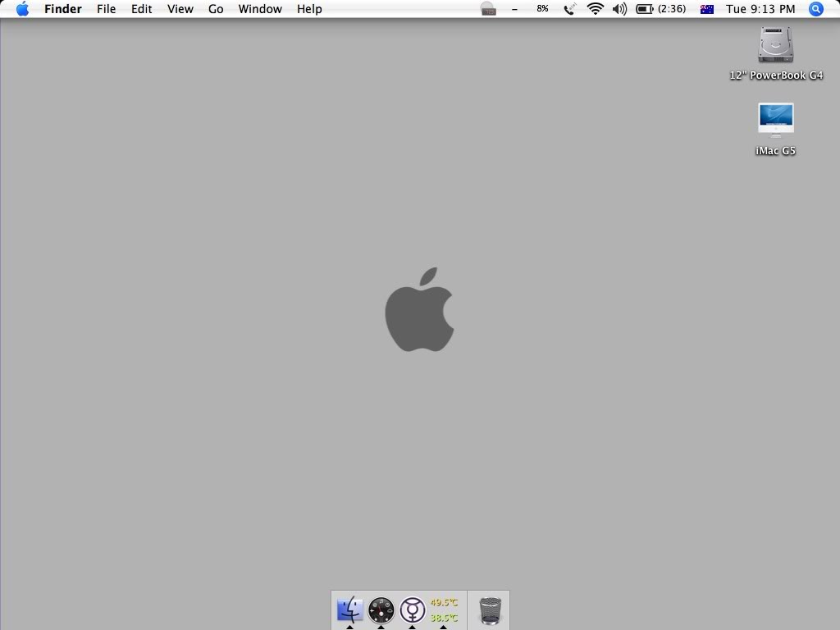Open the volume speaker menu
Viewport: 840px width, 630px height.
[620, 8]
